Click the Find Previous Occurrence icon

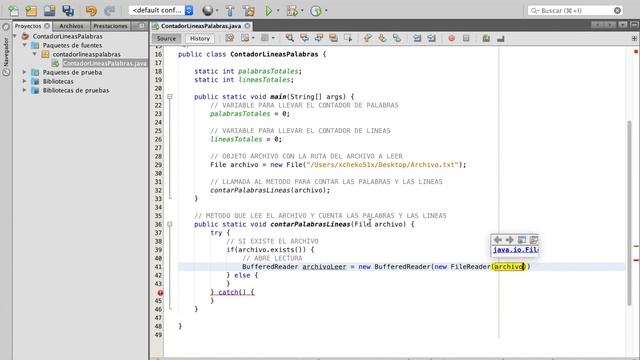tap(304, 38)
